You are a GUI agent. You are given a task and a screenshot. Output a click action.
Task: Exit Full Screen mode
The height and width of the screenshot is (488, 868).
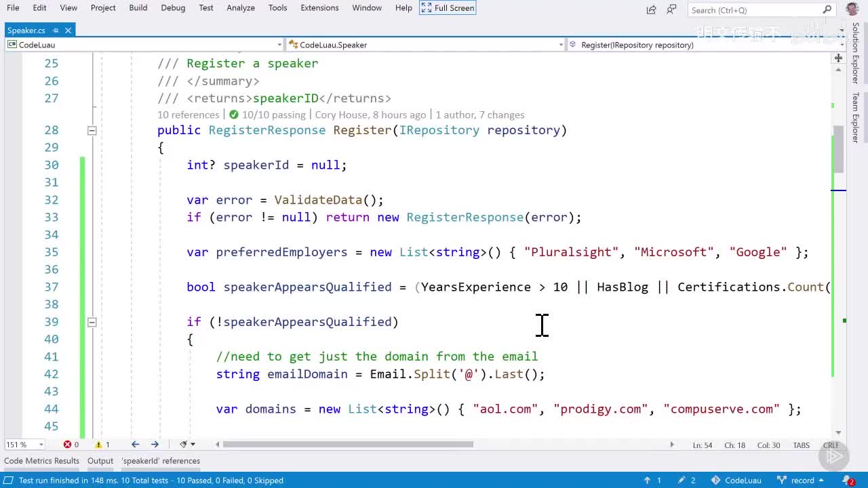pyautogui.click(x=448, y=7)
